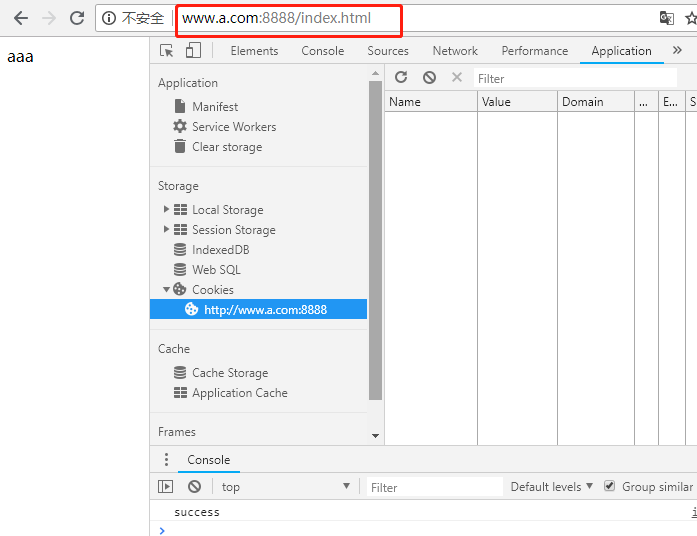Click the cookies Filter input field
The width and height of the screenshot is (697, 536).
pyautogui.click(x=575, y=79)
